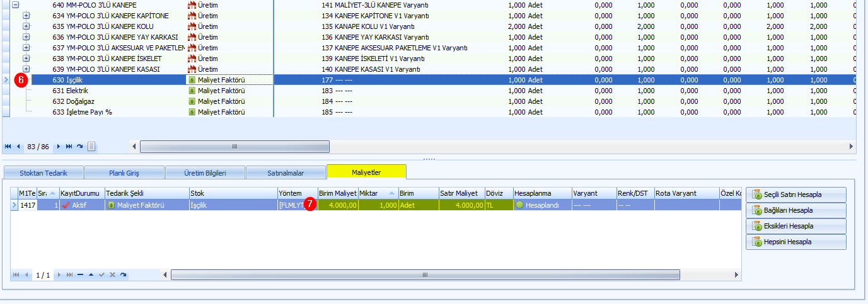Click edit record triangle icon in lower navigator
The image size is (868, 304).
91,275
